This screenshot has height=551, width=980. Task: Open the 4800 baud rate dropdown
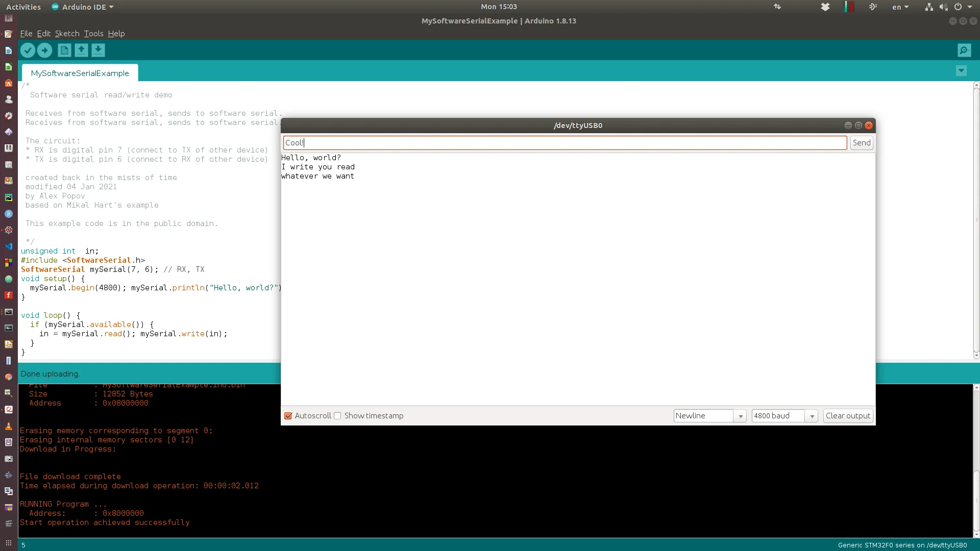pos(785,416)
